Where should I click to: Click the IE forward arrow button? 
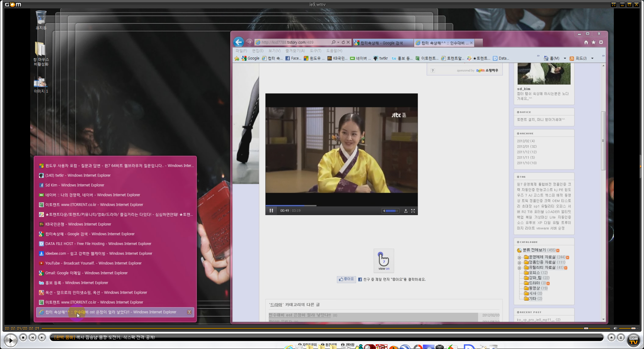pos(249,42)
